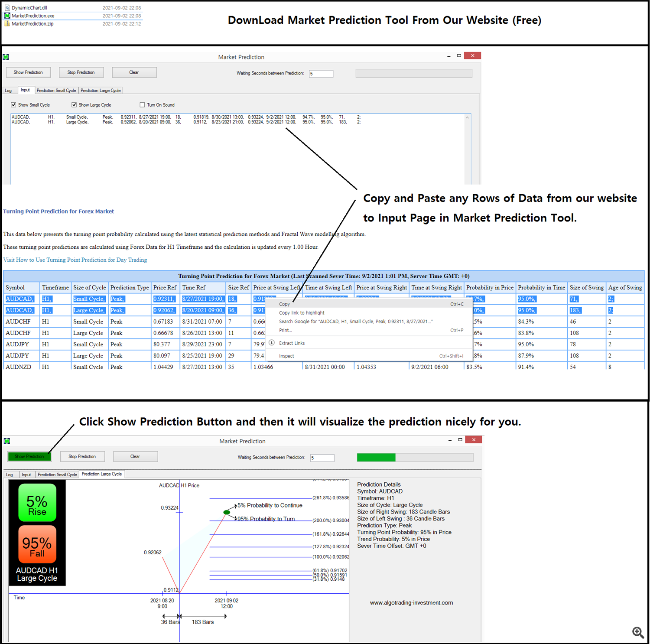The height and width of the screenshot is (644, 650).
Task: Click the 95% Fall orange indicator tile
Action: click(37, 544)
